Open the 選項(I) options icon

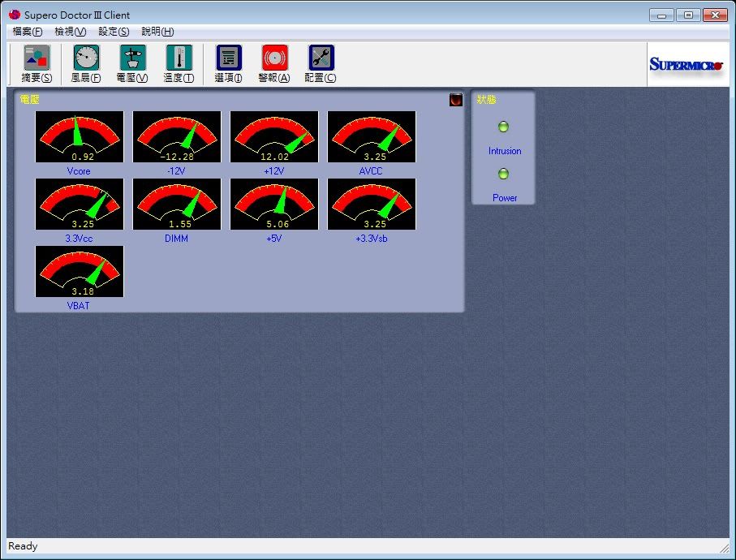tap(229, 64)
